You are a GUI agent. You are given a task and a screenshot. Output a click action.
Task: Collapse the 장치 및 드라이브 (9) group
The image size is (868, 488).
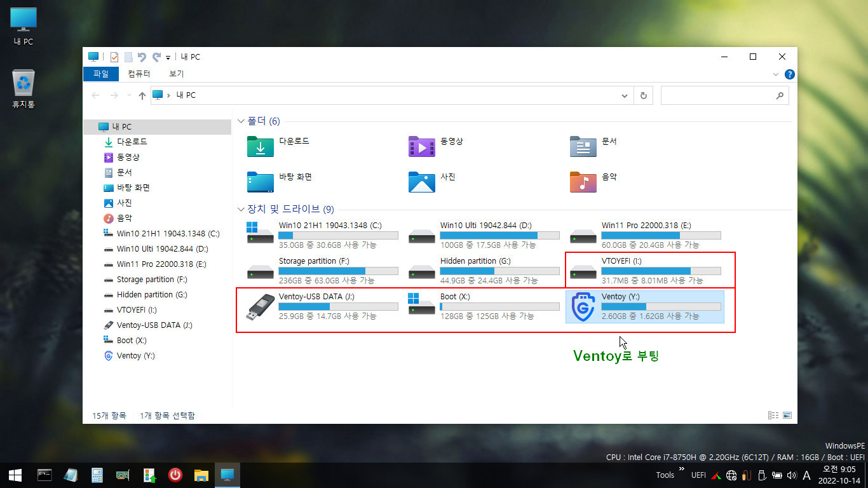[x=241, y=209]
